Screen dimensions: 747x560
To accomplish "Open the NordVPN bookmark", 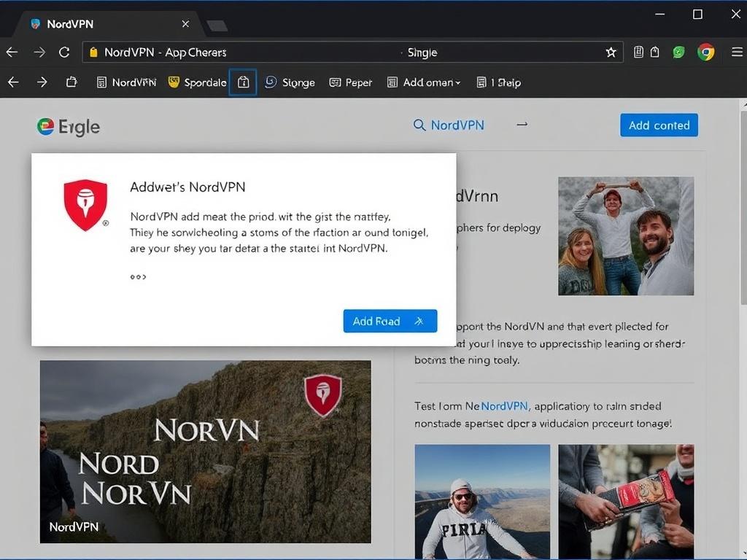I will pyautogui.click(x=126, y=82).
